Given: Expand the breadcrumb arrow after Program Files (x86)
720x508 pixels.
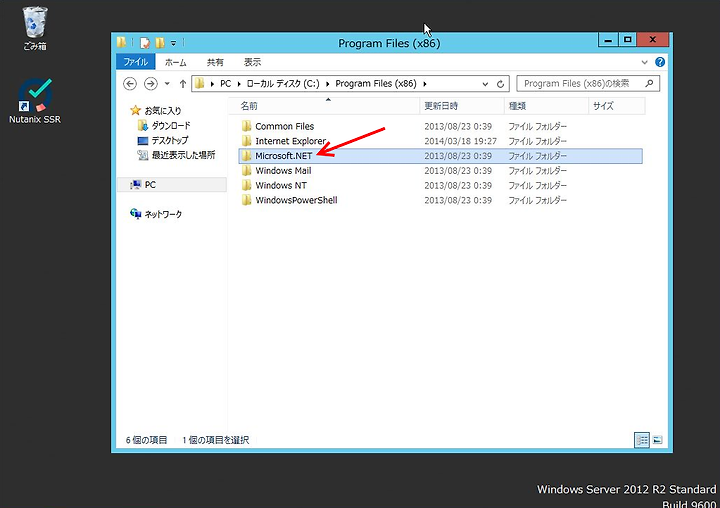Looking at the screenshot, I should [x=425, y=84].
